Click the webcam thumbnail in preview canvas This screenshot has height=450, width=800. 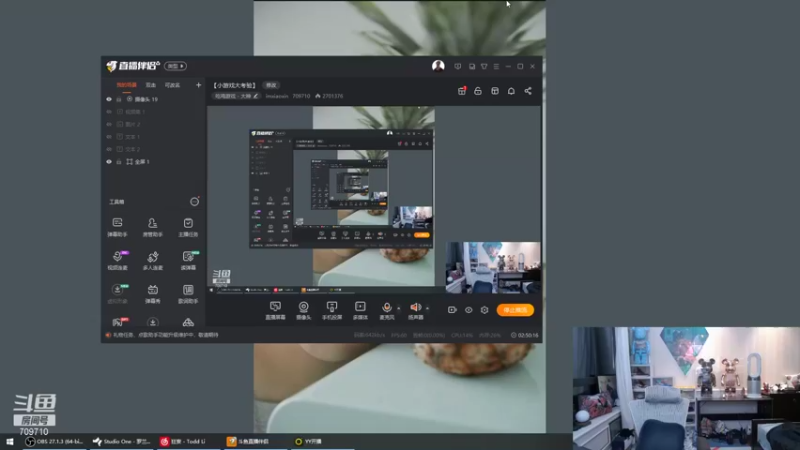(x=493, y=267)
